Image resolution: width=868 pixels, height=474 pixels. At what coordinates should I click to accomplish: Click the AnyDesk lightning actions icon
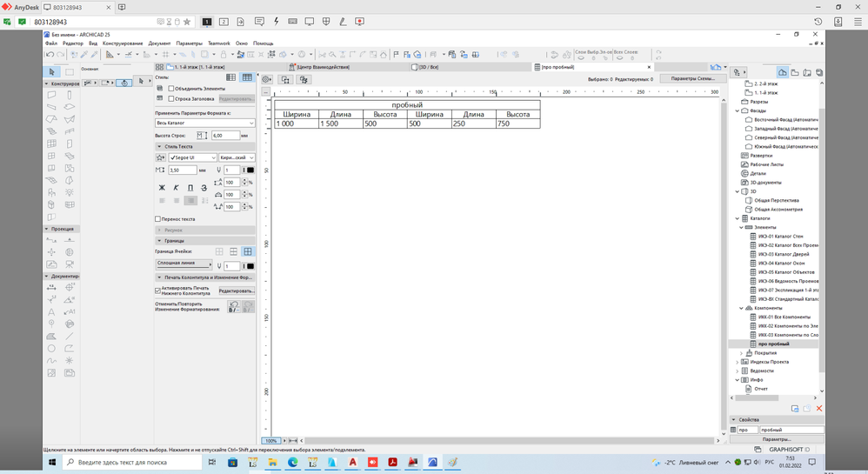point(276,22)
